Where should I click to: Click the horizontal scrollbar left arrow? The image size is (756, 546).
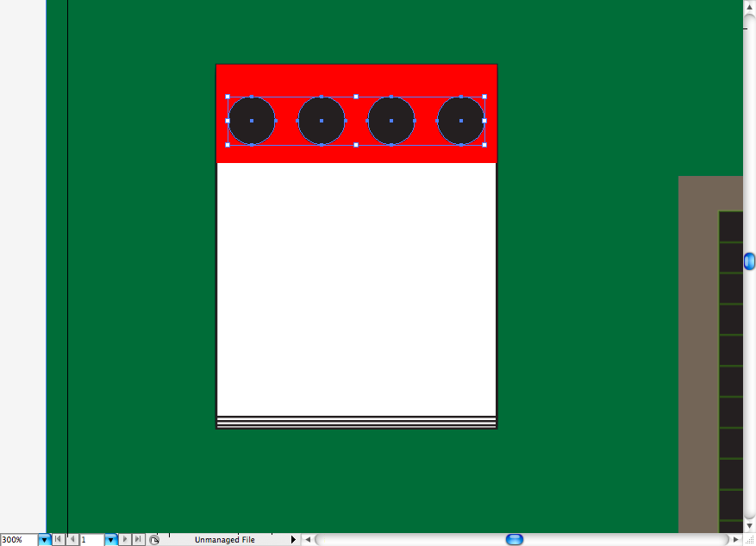point(308,539)
